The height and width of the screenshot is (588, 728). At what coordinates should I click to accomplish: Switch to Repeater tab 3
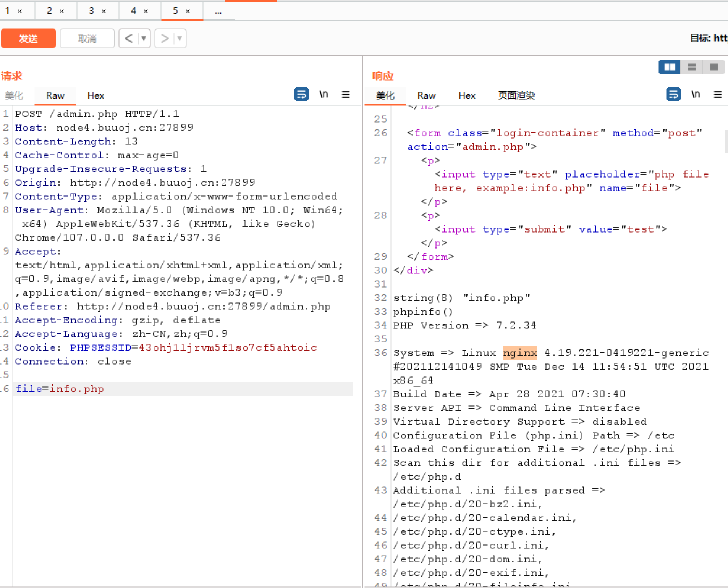(x=91, y=11)
